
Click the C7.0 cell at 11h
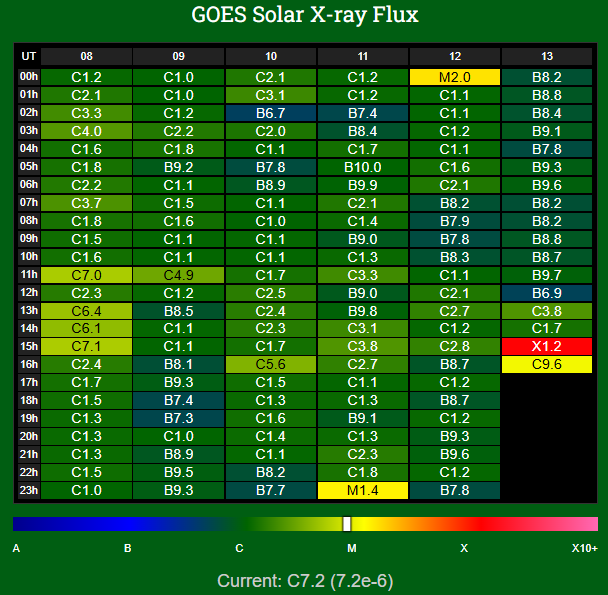(86, 275)
